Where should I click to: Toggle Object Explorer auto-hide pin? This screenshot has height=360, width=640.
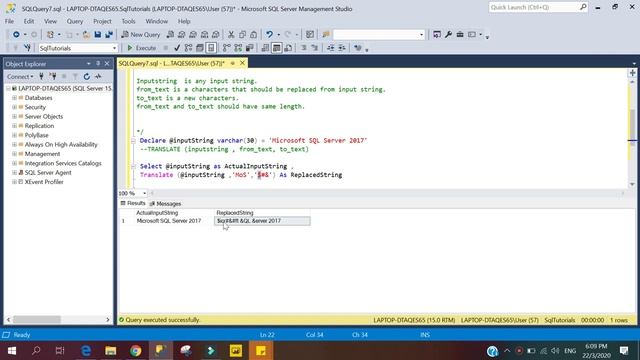[x=98, y=64]
